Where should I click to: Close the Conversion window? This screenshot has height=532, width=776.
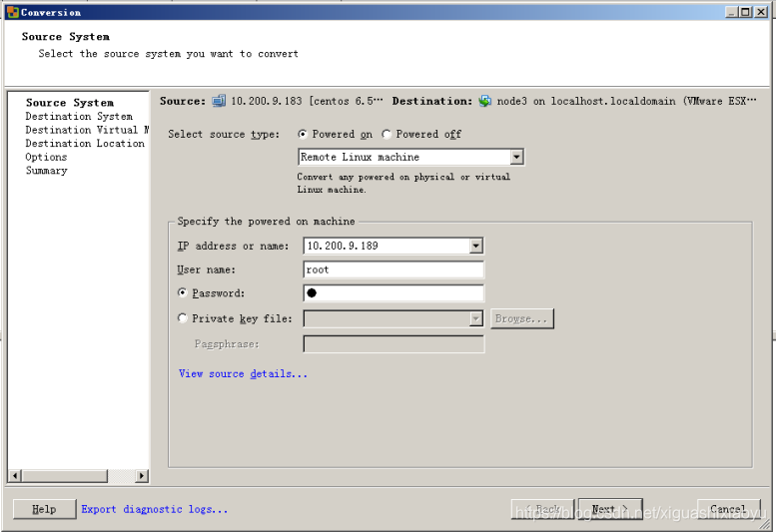click(761, 12)
